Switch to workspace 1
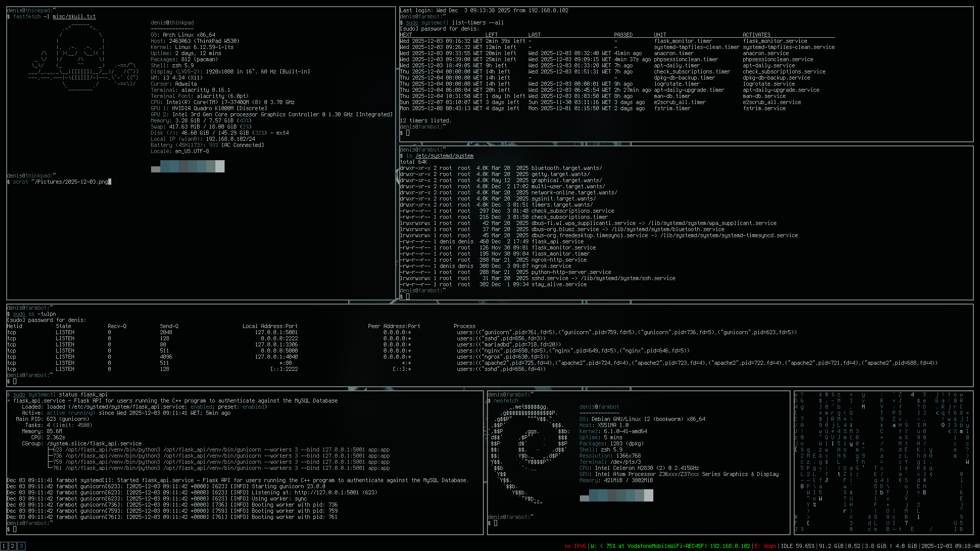Screen dimensions: 980x551 [x=4, y=546]
